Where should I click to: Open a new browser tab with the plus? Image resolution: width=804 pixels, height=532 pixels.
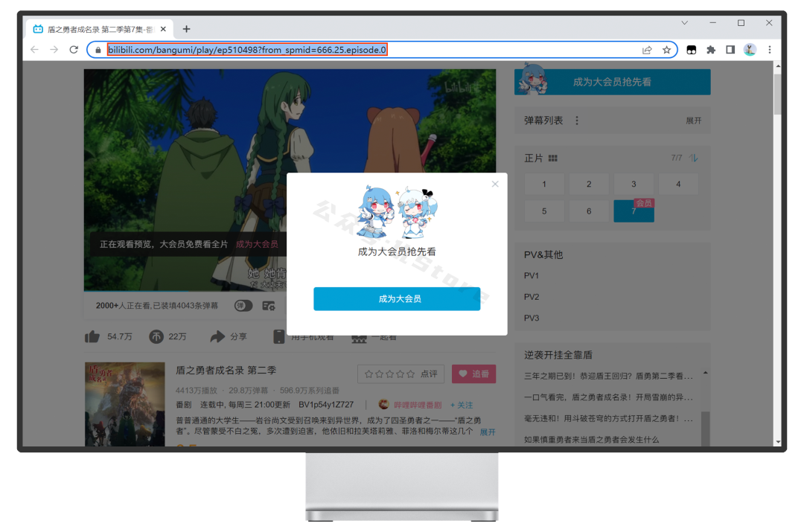coord(186,29)
